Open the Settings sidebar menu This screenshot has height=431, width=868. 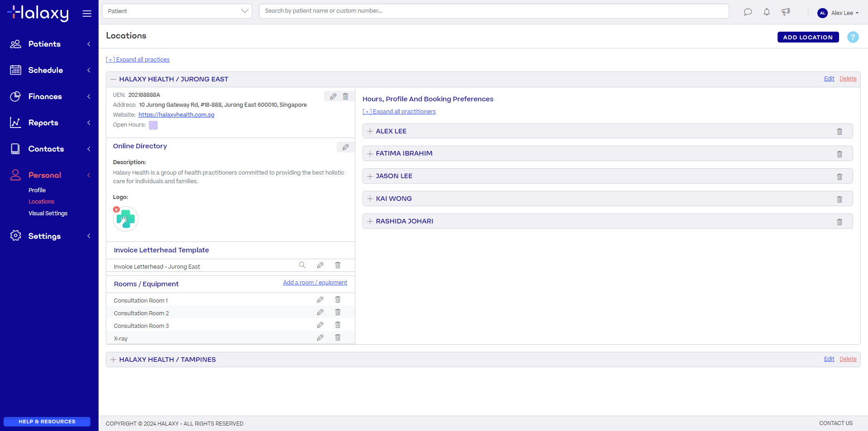tap(49, 236)
